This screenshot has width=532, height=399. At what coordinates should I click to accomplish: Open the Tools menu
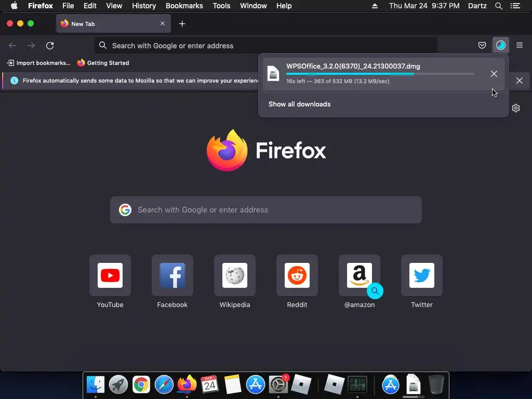tap(221, 6)
